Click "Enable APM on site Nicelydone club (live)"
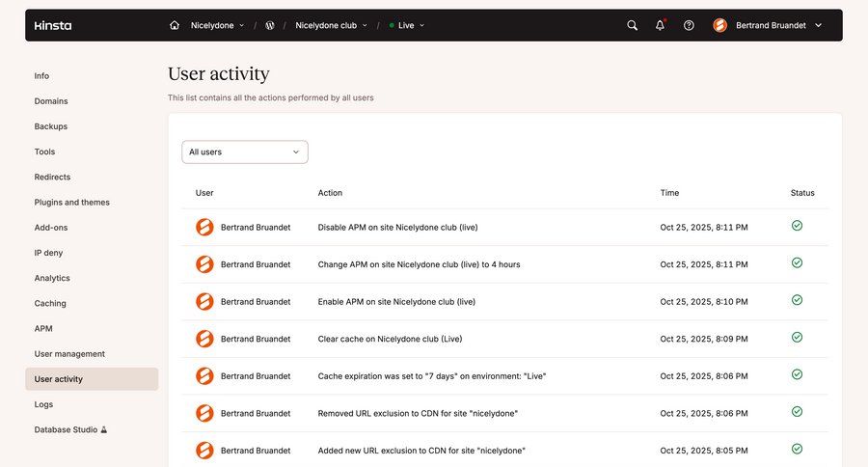 (x=396, y=301)
